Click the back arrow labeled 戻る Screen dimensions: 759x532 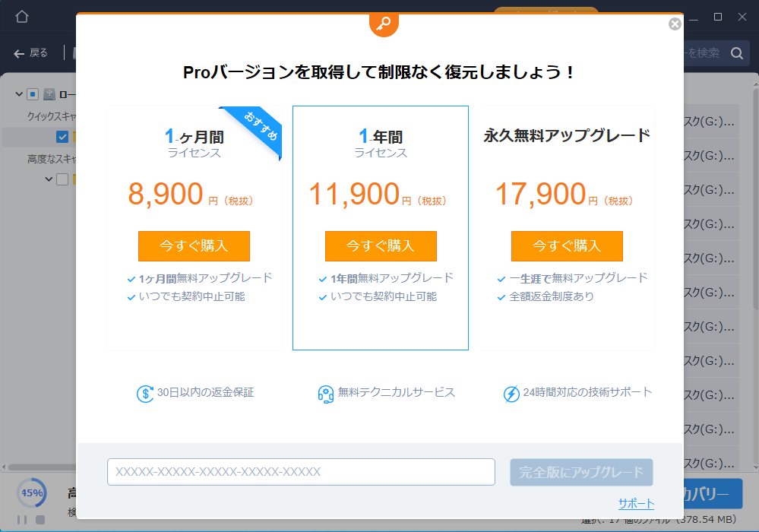point(30,53)
